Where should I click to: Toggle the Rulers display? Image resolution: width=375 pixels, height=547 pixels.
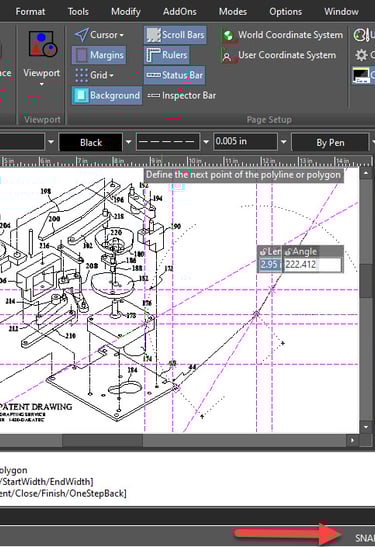tap(167, 55)
